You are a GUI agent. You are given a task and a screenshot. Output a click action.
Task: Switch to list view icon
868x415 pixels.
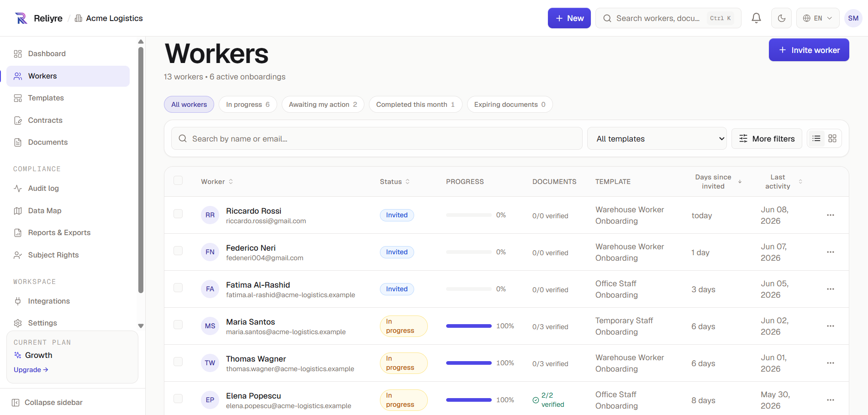pyautogui.click(x=816, y=138)
